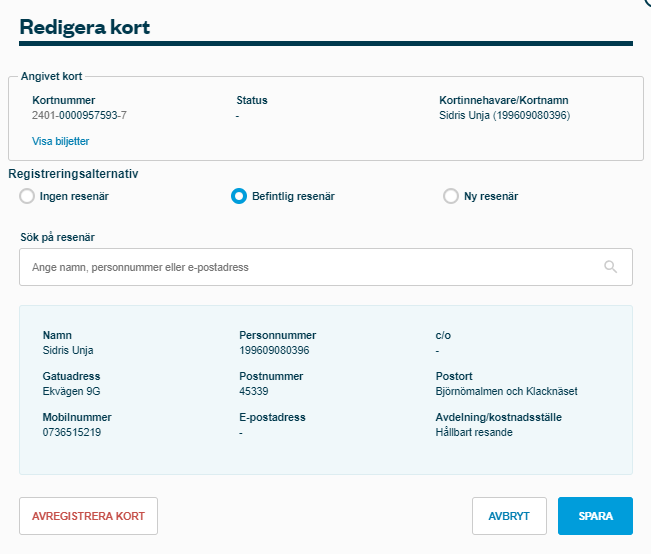This screenshot has width=651, height=554.
Task: Click the department value 'Hållbart resande'
Action: point(475,432)
